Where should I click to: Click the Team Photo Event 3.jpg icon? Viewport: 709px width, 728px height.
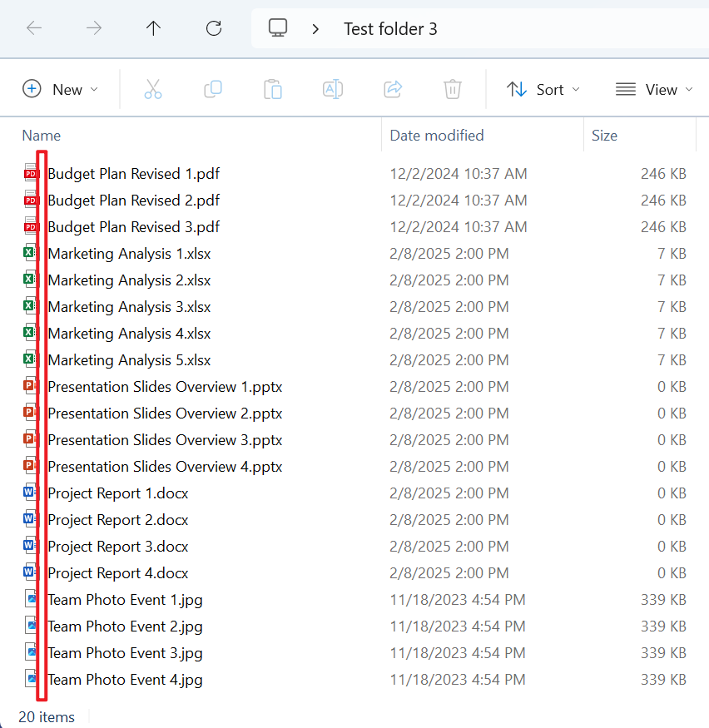(x=31, y=653)
